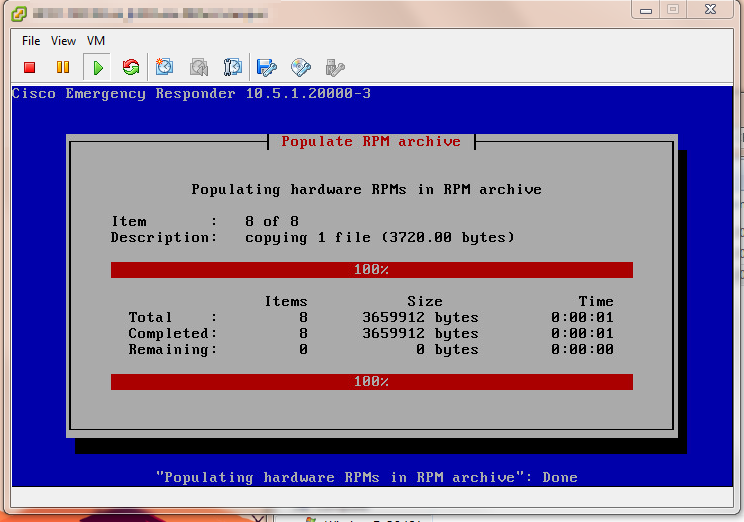Click the 'Remaining:' row label
The height and width of the screenshot is (522, 744).
tap(173, 350)
